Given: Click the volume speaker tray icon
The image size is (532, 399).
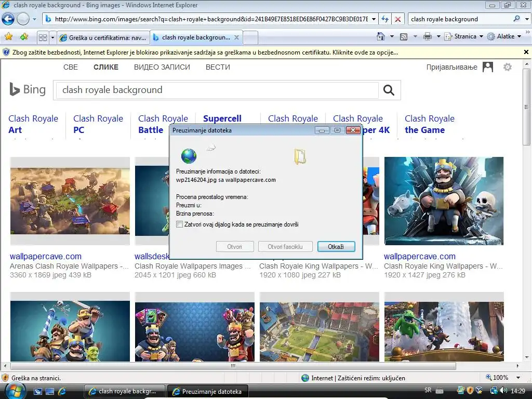Looking at the screenshot, I should coord(503,391).
